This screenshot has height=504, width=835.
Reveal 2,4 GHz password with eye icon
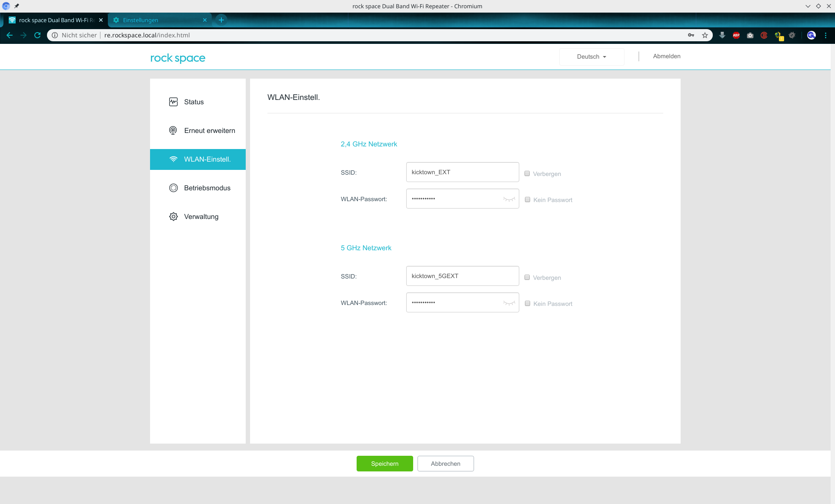[509, 199]
